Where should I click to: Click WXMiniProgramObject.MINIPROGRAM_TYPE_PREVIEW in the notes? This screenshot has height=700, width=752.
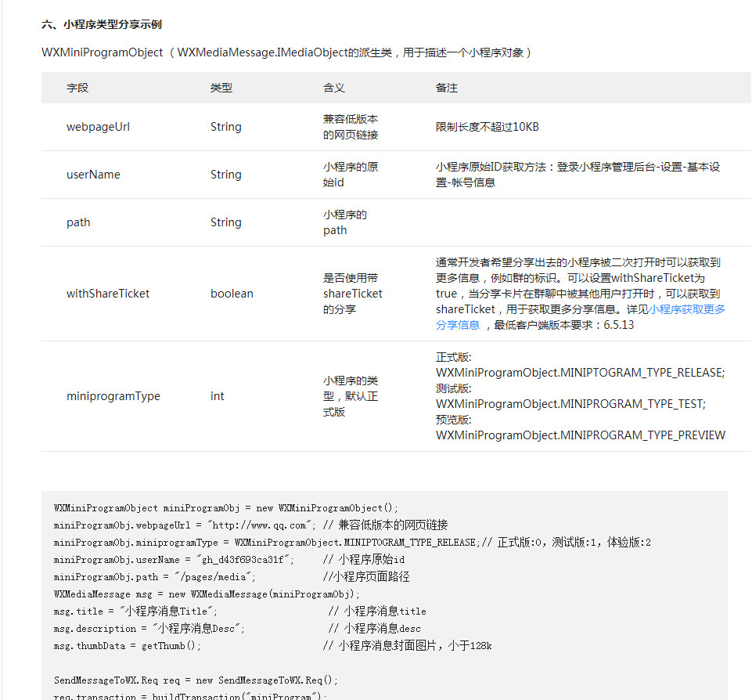point(581,435)
